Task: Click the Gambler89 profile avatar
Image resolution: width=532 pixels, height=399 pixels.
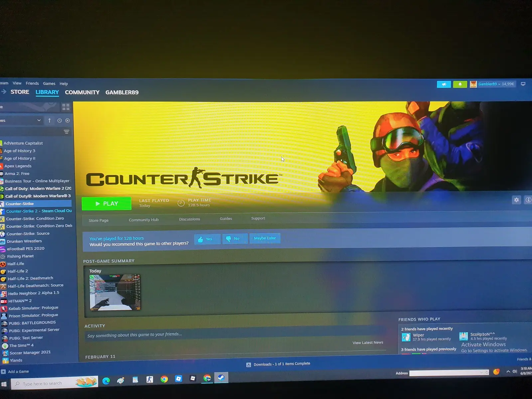Action: [x=473, y=84]
